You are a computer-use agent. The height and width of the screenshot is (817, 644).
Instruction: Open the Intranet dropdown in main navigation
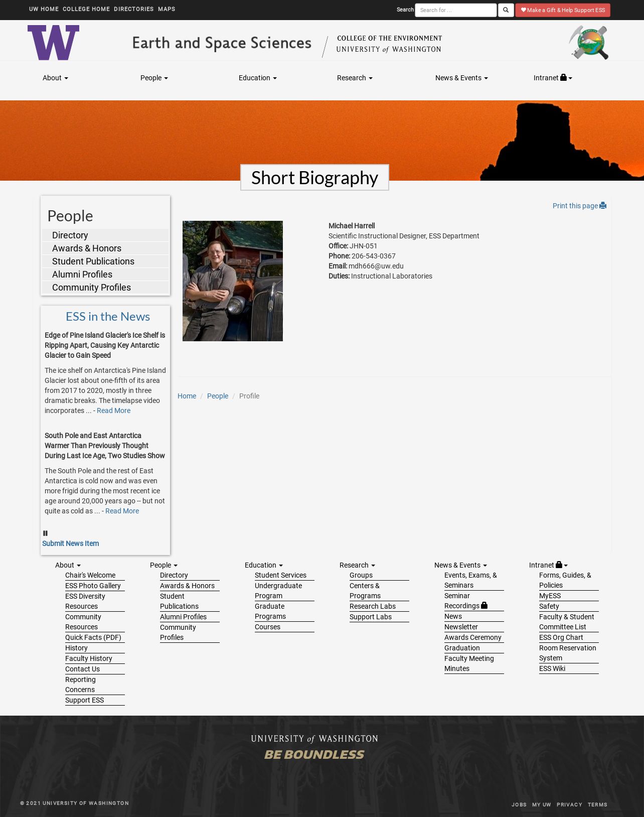coord(553,78)
